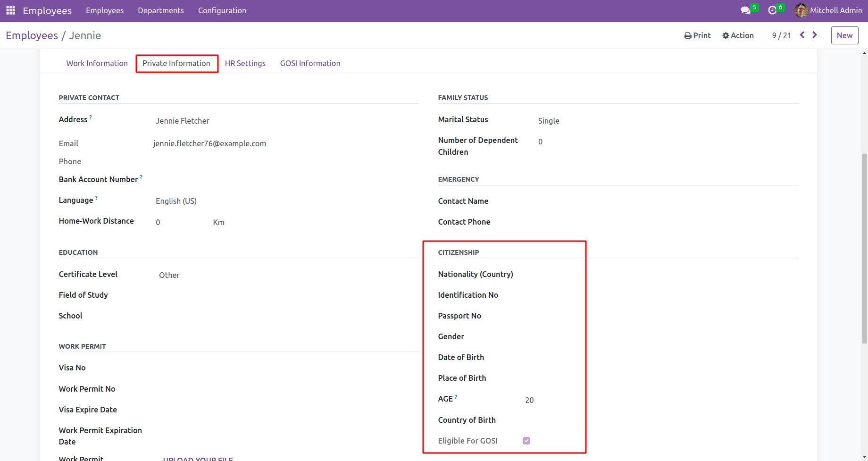This screenshot has width=868, height=461.
Task: Open the Departments menu
Action: click(x=160, y=10)
